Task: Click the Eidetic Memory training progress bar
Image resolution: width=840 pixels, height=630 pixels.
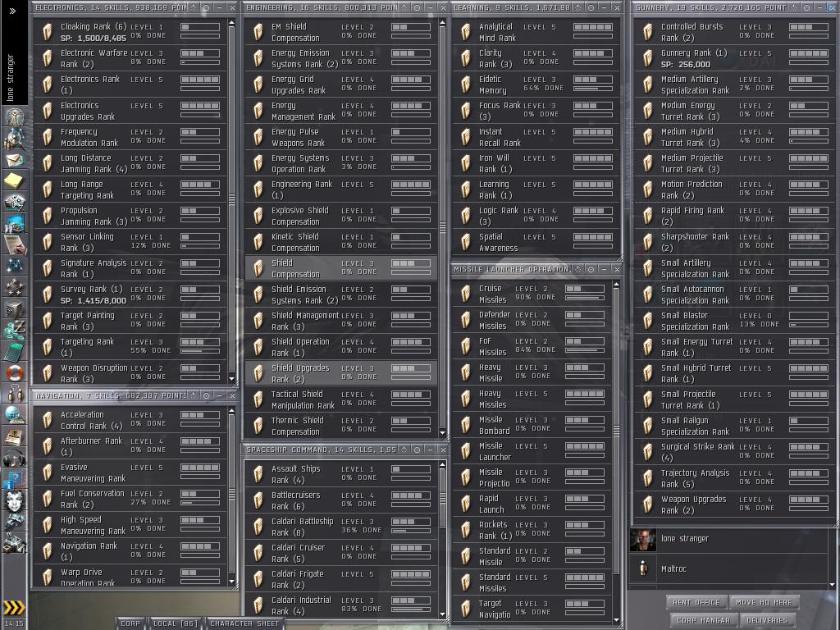Action: pos(592,89)
